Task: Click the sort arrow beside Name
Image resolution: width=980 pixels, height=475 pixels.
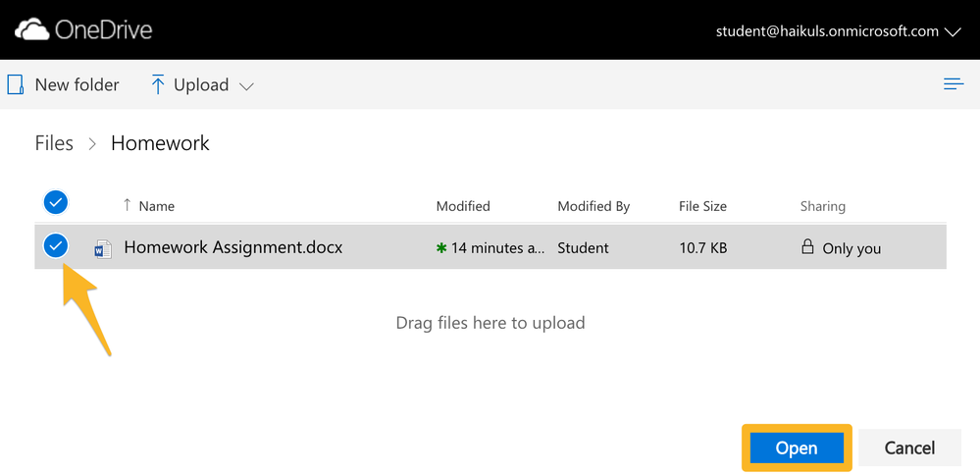Action: click(x=128, y=204)
